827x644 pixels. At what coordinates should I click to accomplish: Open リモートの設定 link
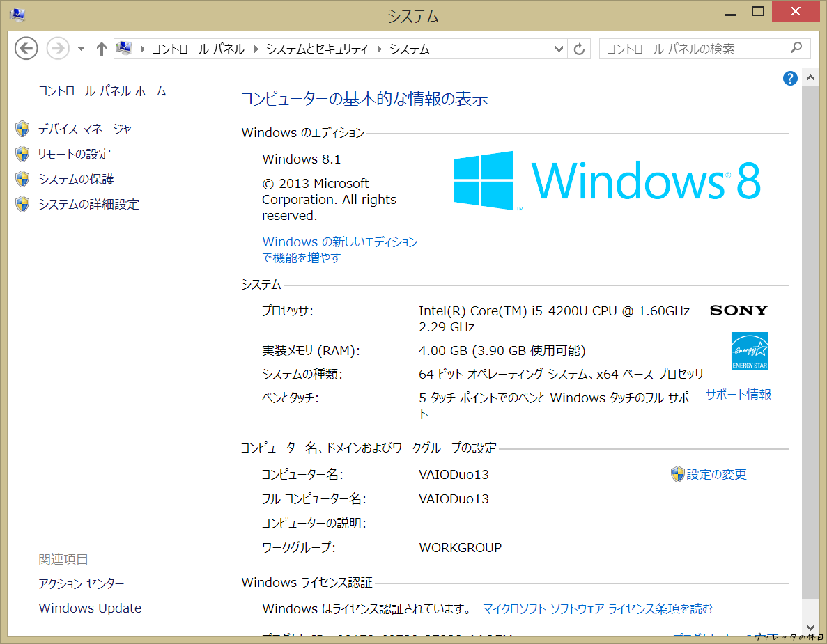(75, 154)
